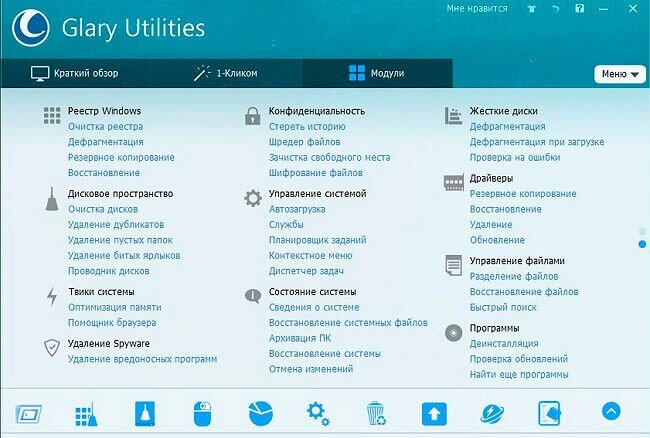Screen dimensions: 650x438
Task: Click the Удаление Spyware shield icon
Action: tap(52, 347)
